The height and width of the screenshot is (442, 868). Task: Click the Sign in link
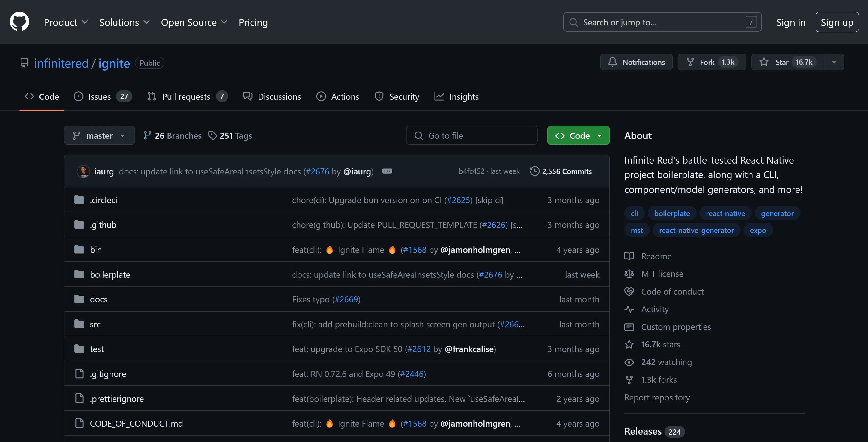[791, 22]
